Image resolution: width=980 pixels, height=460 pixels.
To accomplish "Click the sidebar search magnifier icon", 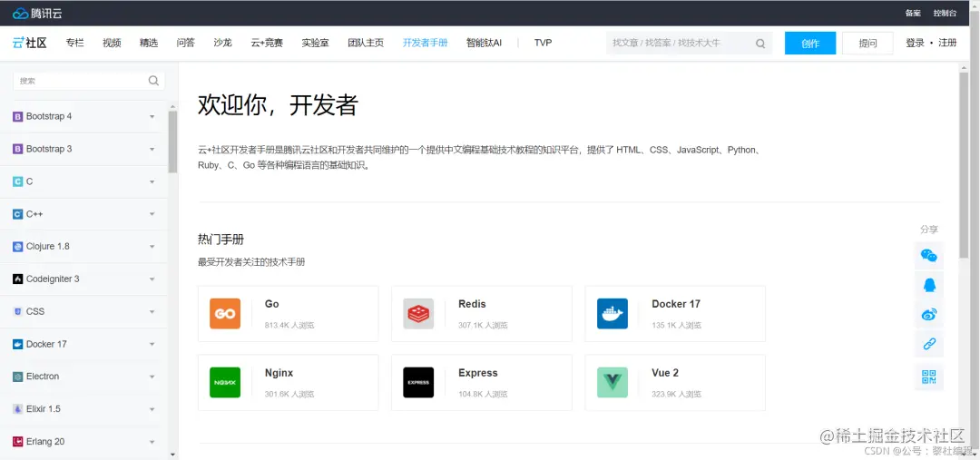I will pyautogui.click(x=153, y=81).
